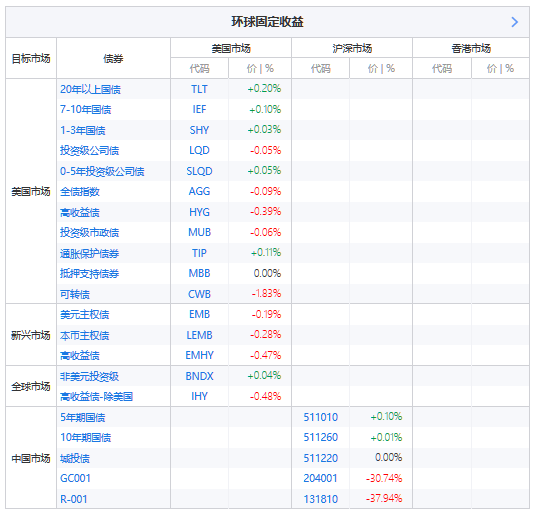
Task: Open the 环球固定收益 chevron arrow
Action: click(x=515, y=22)
